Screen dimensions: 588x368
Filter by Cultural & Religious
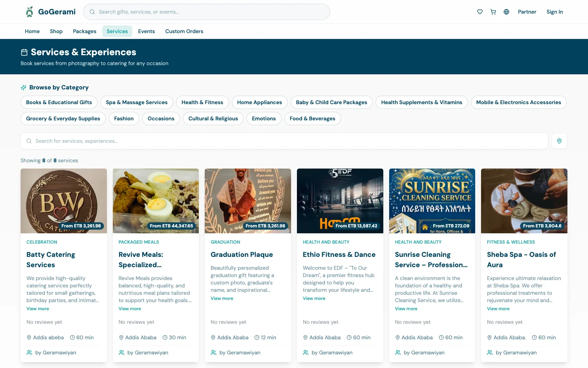(x=213, y=118)
